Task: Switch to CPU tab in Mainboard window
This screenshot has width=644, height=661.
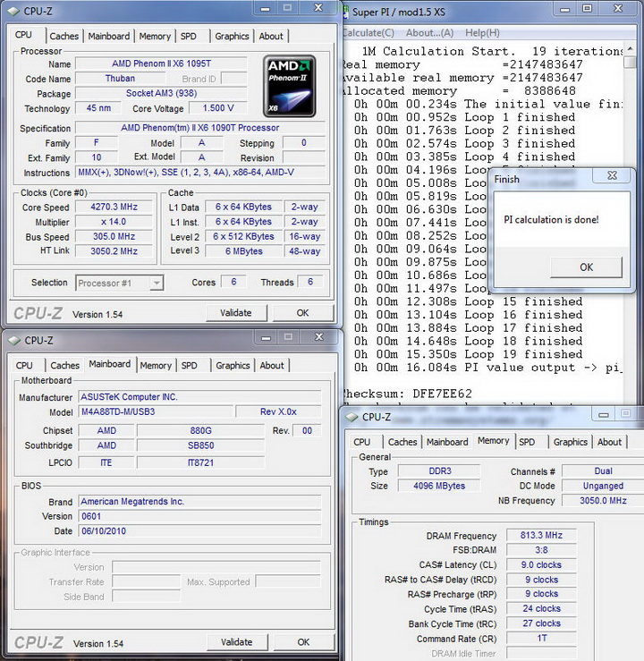Action: [24, 366]
